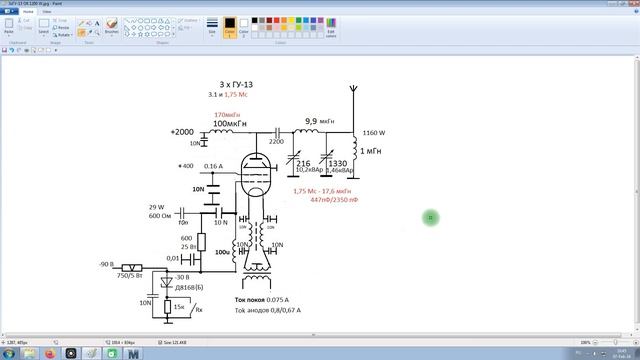Select the Color picker eyedropper tool
640x360 pixels.
[x=89, y=33]
